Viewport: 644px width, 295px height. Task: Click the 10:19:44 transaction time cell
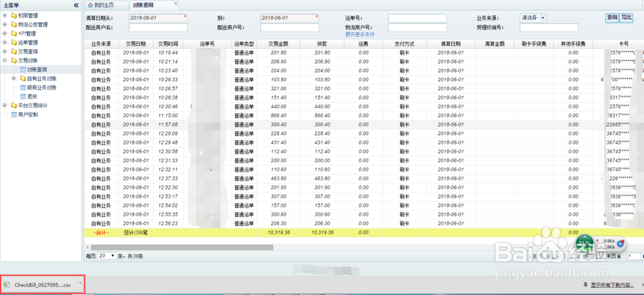coord(168,53)
